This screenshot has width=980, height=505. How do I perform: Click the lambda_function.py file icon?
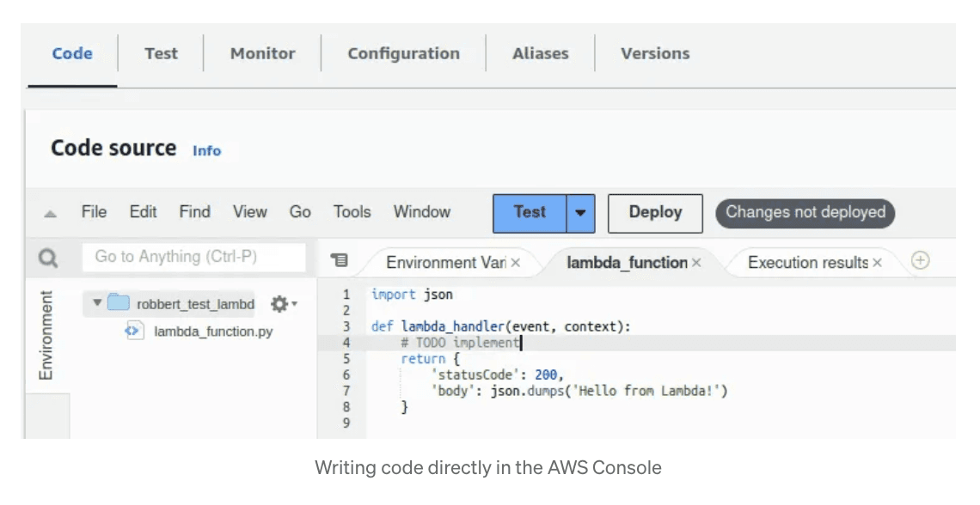pos(134,331)
